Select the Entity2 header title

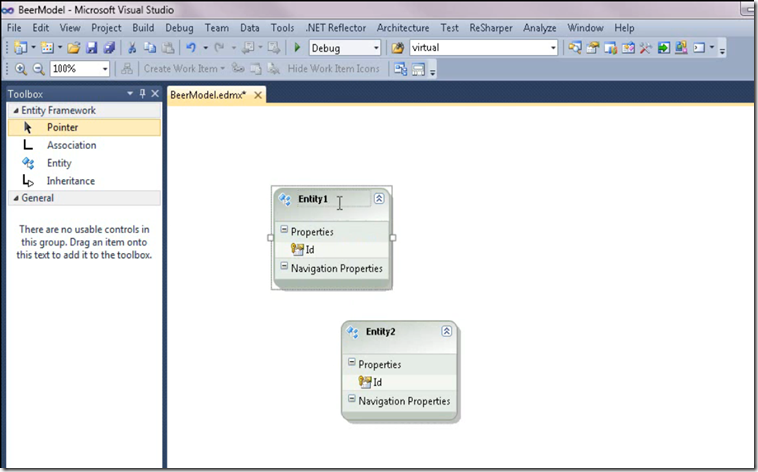(380, 331)
